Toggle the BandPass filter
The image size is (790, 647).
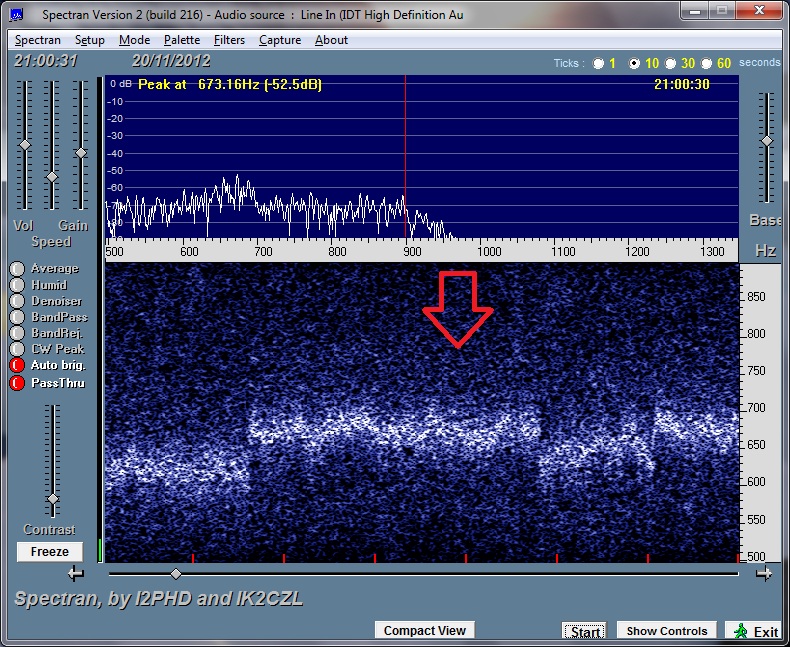pyautogui.click(x=17, y=317)
